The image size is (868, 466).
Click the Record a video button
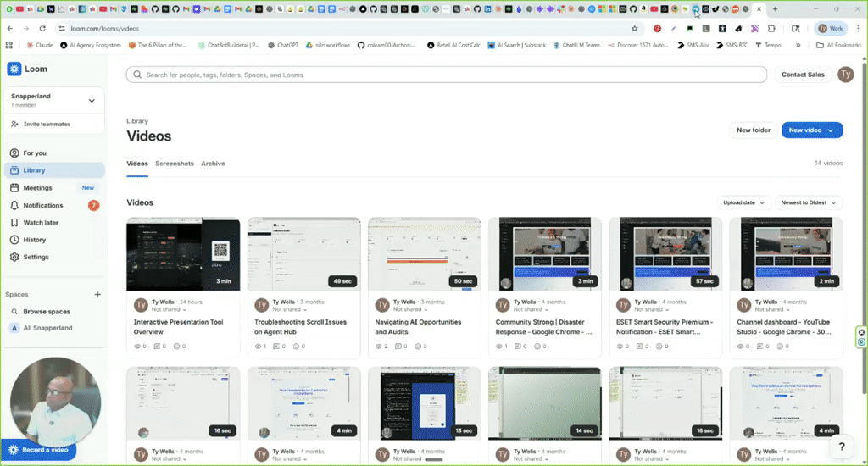39,449
